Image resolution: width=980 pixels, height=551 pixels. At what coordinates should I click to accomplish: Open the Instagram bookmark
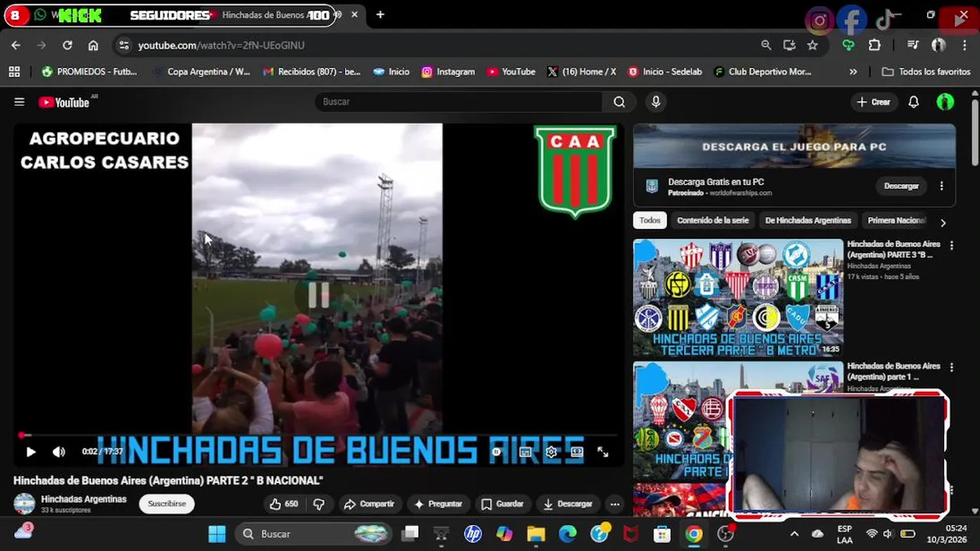448,71
